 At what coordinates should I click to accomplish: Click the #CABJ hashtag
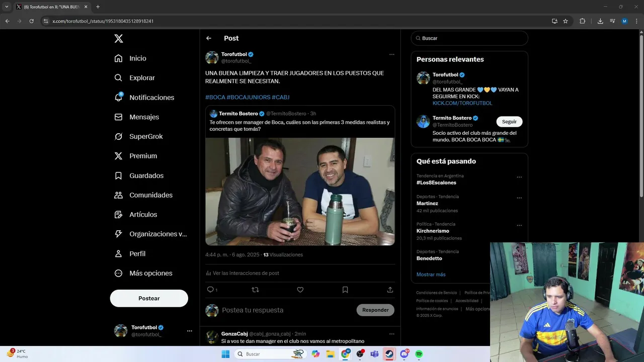[x=281, y=97]
